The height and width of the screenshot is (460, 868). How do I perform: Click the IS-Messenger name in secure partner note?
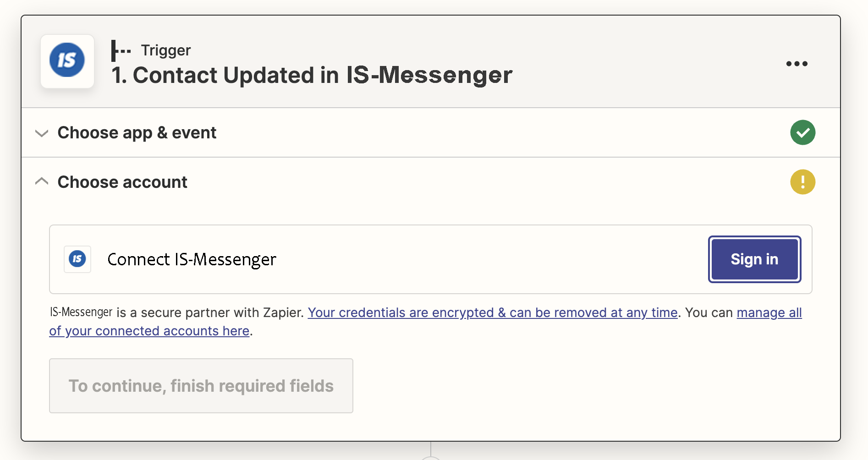(x=81, y=312)
